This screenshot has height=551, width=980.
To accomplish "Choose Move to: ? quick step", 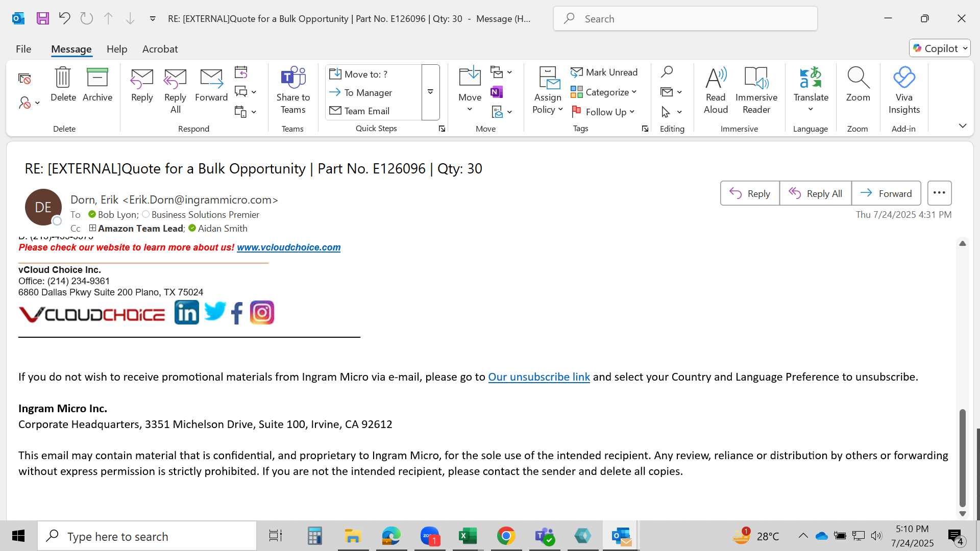I will point(374,74).
